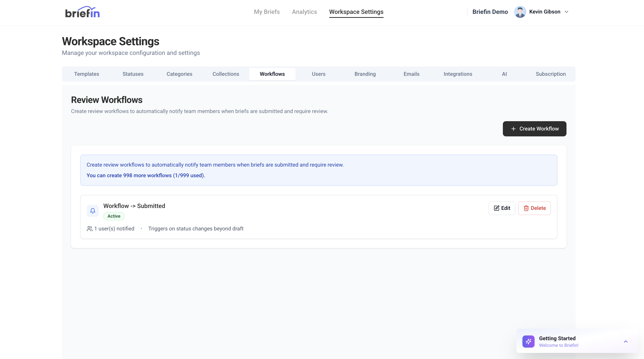
Task: Select the Branding tab
Action: [365, 74]
